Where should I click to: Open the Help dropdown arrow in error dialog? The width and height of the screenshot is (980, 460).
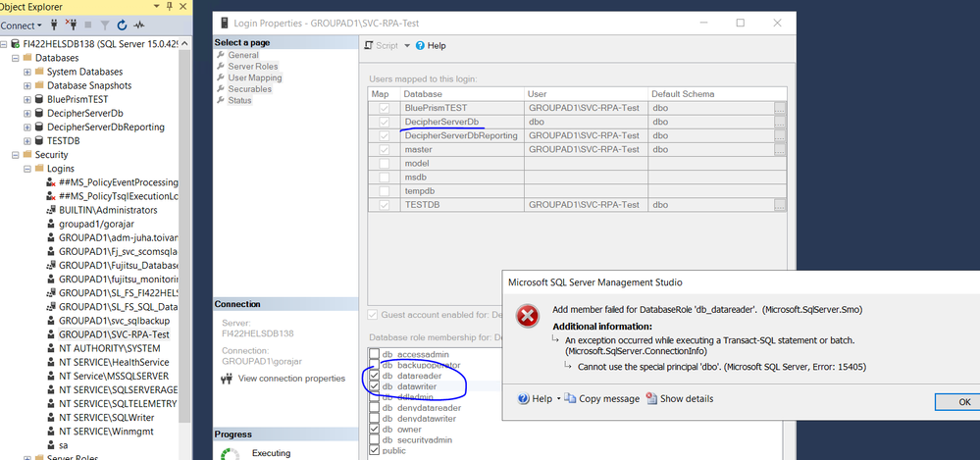559,399
